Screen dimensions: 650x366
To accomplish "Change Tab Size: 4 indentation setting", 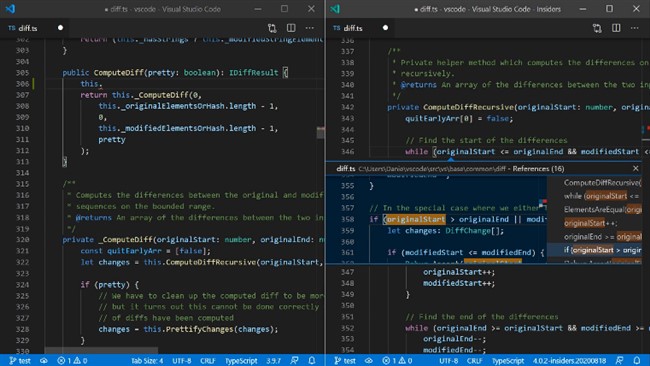I will click(x=147, y=361).
